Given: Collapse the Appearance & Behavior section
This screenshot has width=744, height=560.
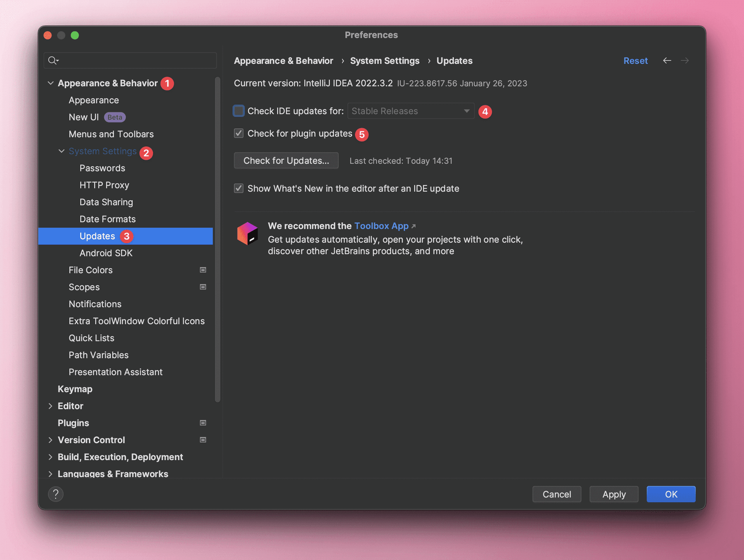Looking at the screenshot, I should [x=50, y=83].
